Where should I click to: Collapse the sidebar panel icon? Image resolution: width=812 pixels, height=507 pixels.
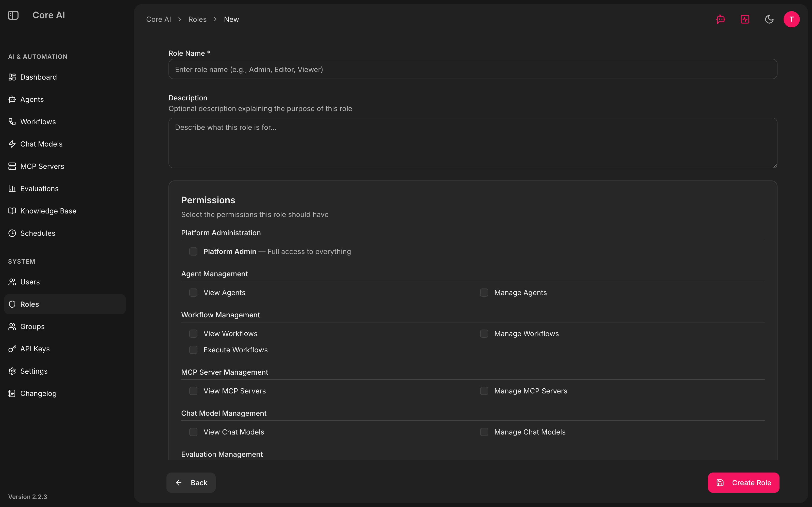pos(13,15)
